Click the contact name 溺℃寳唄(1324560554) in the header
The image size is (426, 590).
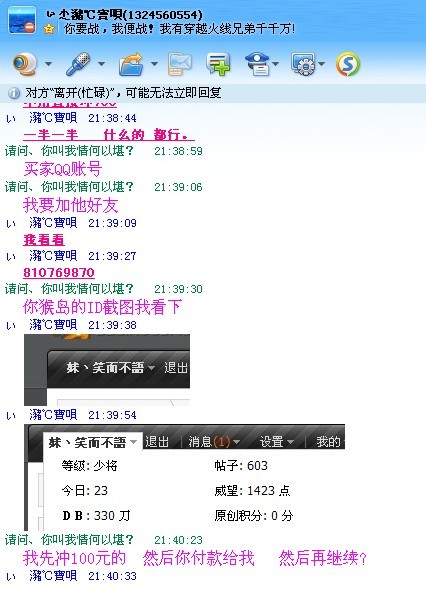point(125,15)
